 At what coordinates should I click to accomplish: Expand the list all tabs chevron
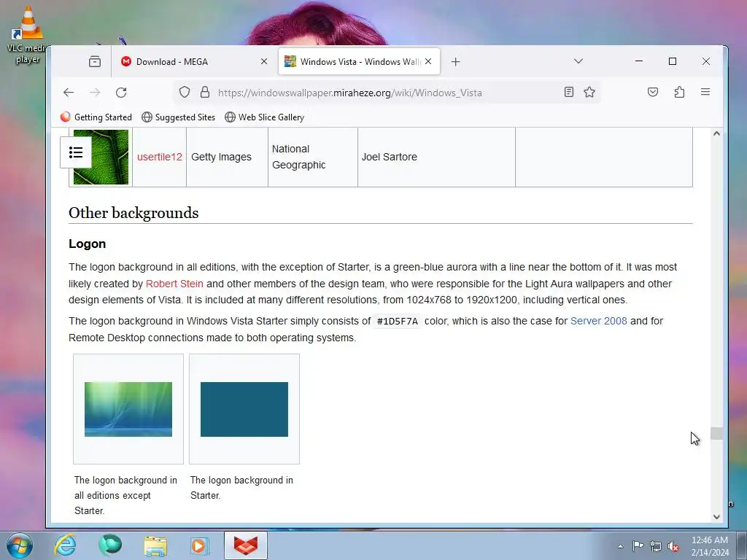578,61
